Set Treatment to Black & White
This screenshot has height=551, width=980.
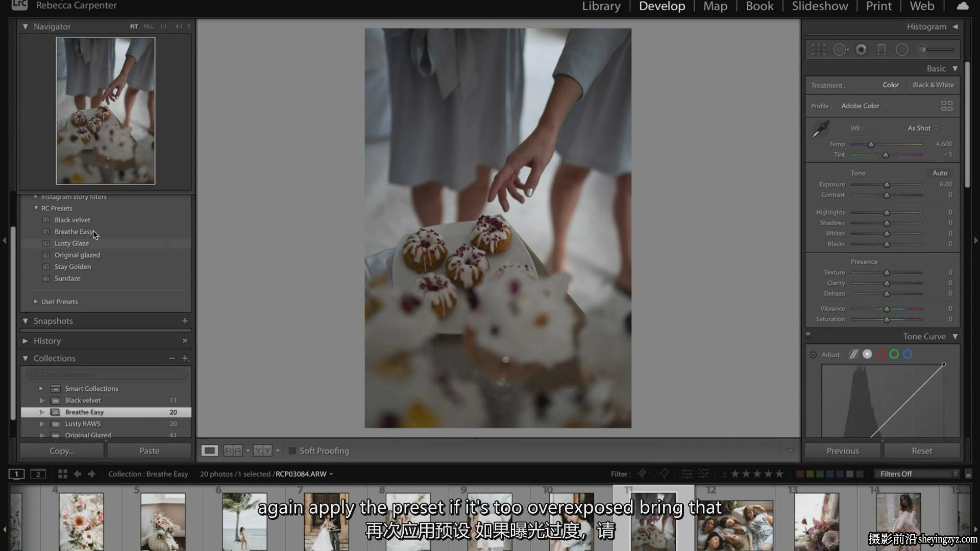933,85
